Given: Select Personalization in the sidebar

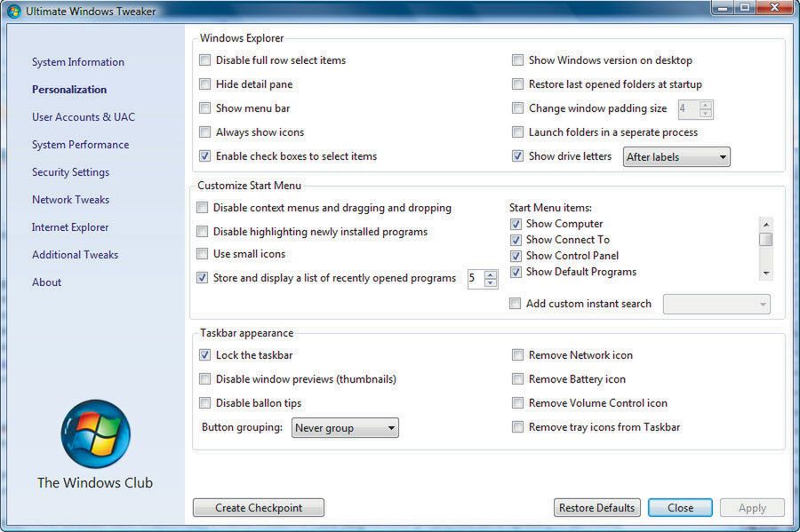Looking at the screenshot, I should pyautogui.click(x=69, y=90).
